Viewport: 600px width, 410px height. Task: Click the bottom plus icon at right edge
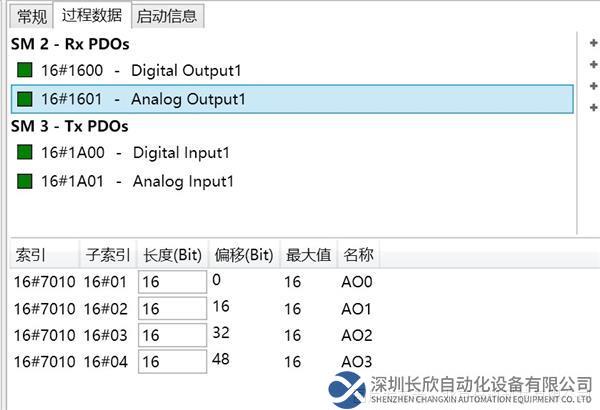(594, 106)
